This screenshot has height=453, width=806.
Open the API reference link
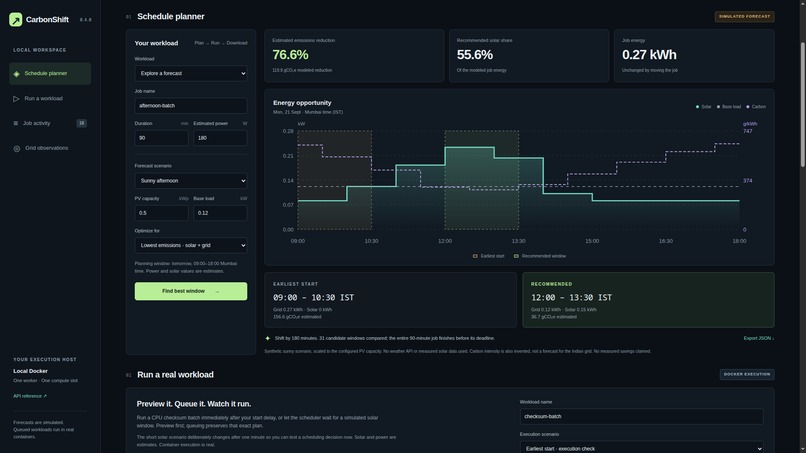[x=30, y=396]
